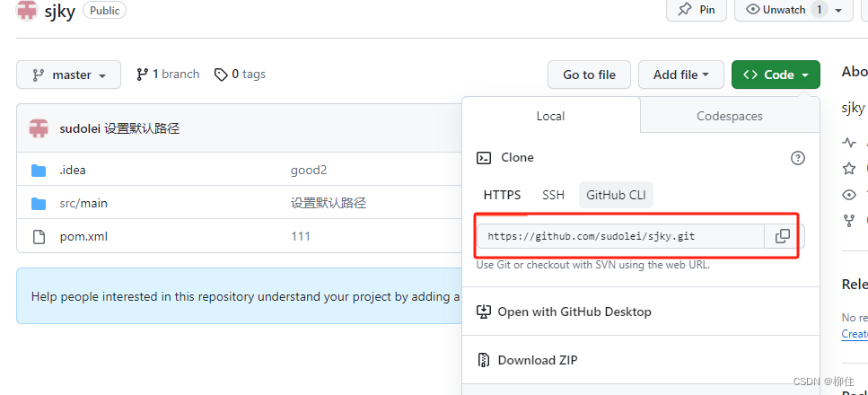
Task: Click the pom.xml file icon
Action: coord(39,237)
